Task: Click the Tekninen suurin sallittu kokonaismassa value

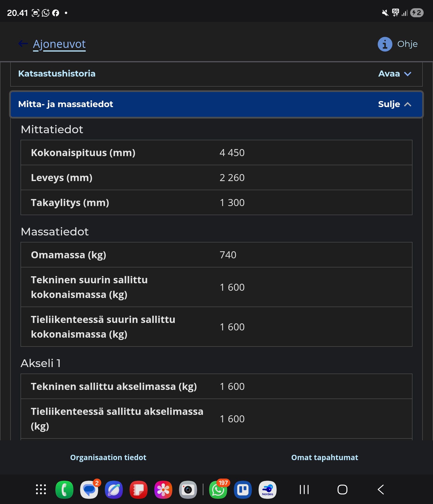Action: click(x=232, y=287)
